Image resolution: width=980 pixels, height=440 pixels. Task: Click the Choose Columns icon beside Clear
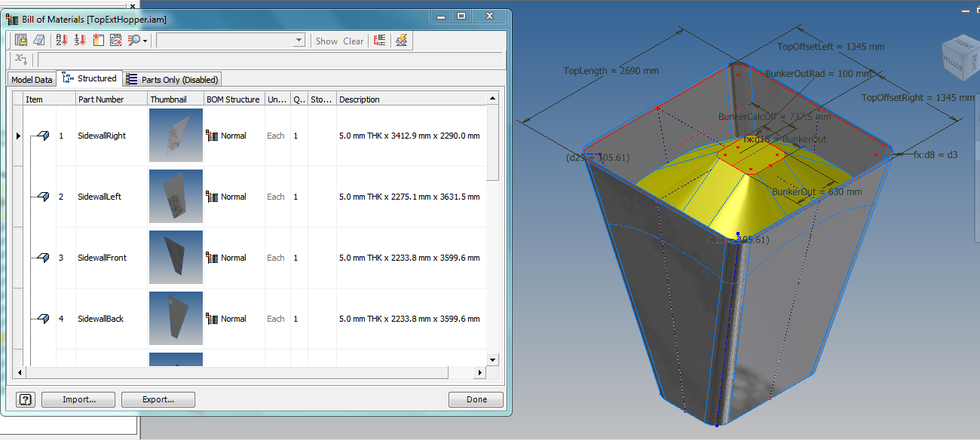click(x=380, y=41)
